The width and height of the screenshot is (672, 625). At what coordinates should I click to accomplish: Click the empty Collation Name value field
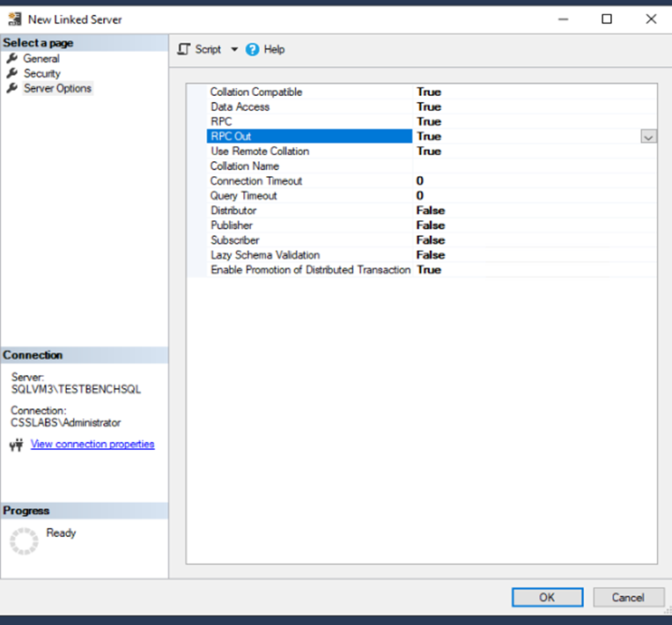(x=535, y=166)
